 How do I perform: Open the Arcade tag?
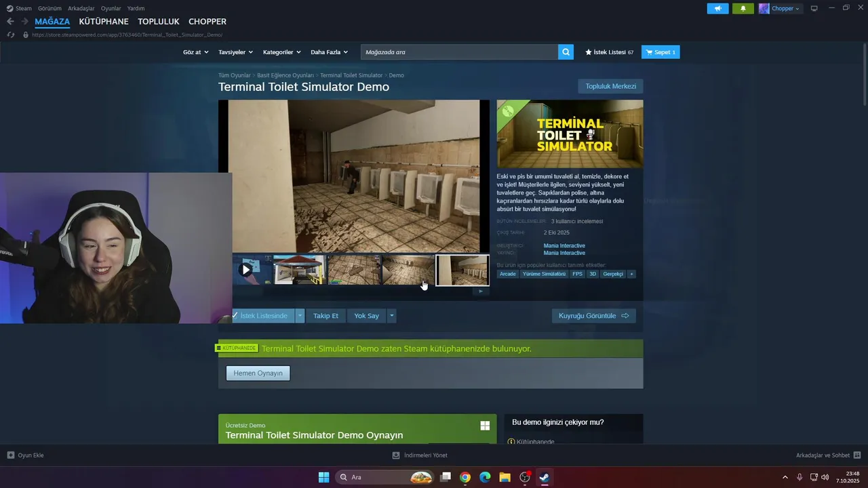(x=508, y=274)
